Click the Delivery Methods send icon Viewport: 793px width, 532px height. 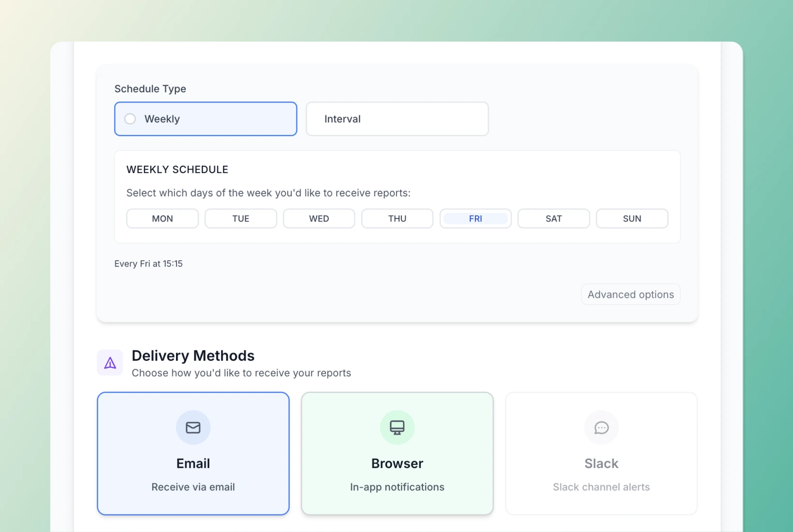[110, 363]
